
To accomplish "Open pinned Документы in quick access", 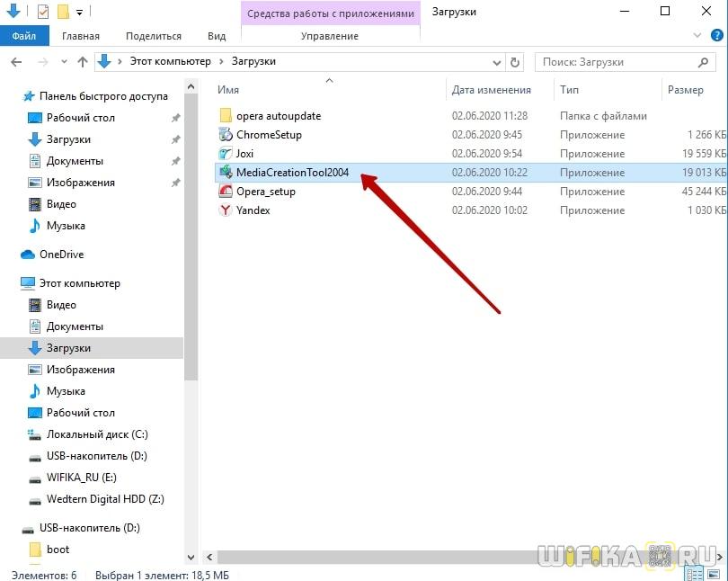I will pos(75,161).
